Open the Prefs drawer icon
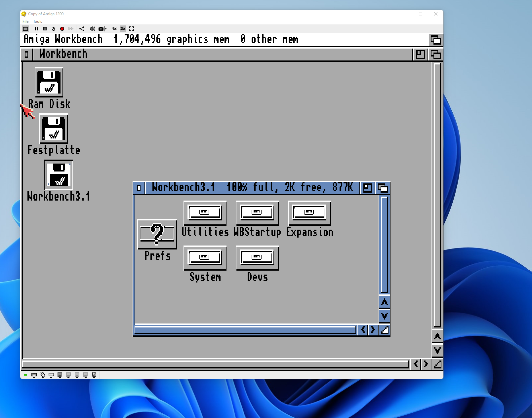532x418 pixels. click(x=157, y=234)
